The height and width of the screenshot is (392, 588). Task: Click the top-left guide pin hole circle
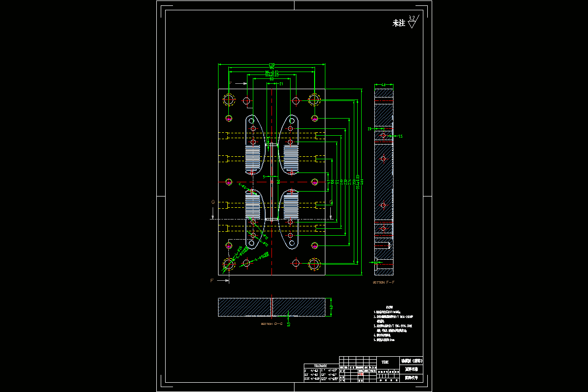pos(228,100)
